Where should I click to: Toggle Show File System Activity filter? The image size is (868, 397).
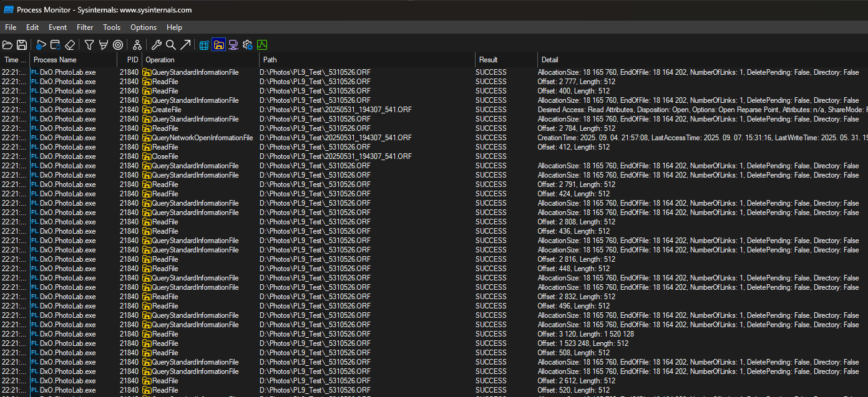pos(218,45)
